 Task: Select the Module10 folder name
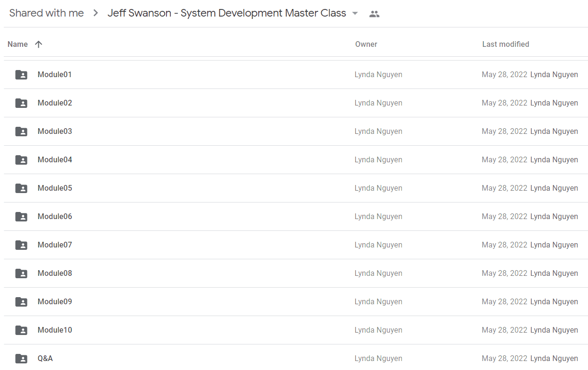[55, 330]
